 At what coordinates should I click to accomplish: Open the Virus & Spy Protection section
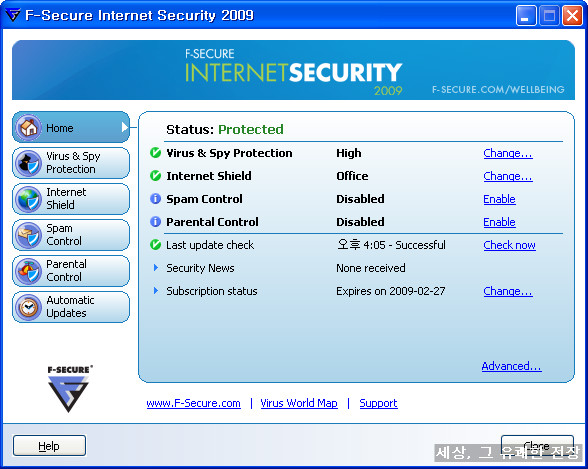tap(71, 163)
